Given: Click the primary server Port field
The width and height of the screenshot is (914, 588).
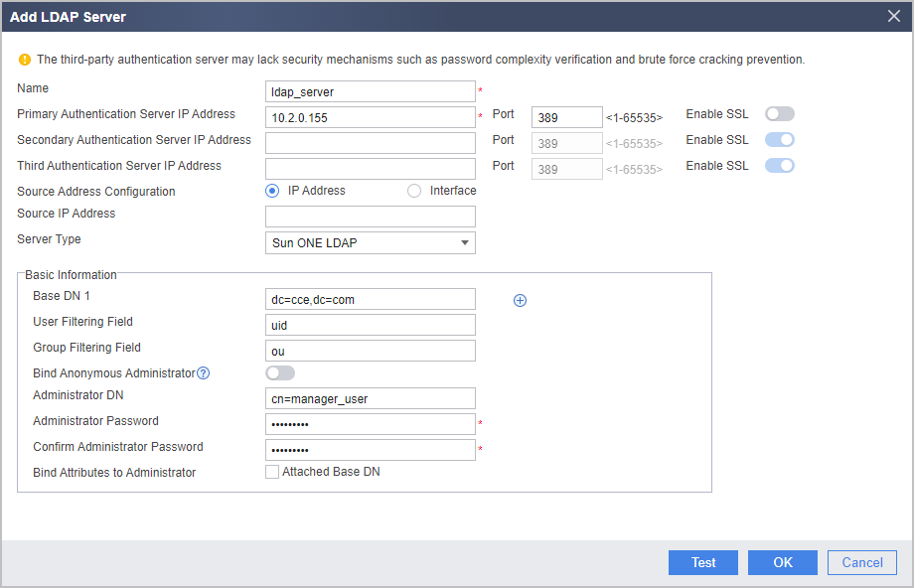Looking at the screenshot, I should click(566, 117).
